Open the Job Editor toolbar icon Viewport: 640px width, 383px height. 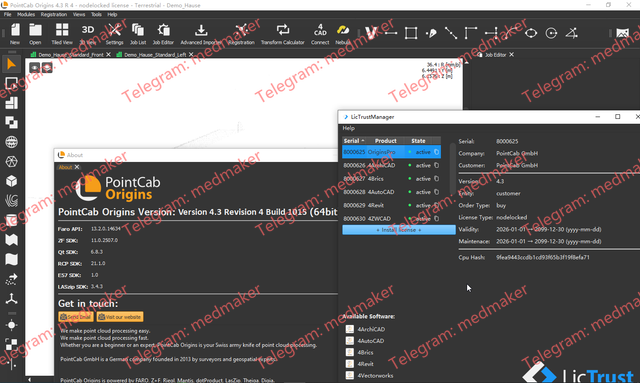pyautogui.click(x=163, y=33)
